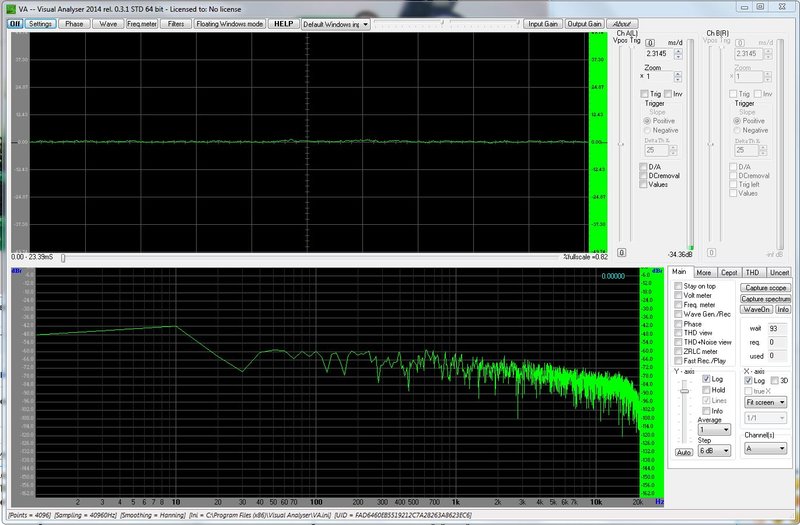
Task: Enable DCremoval for channel A(L)
Action: click(644, 176)
